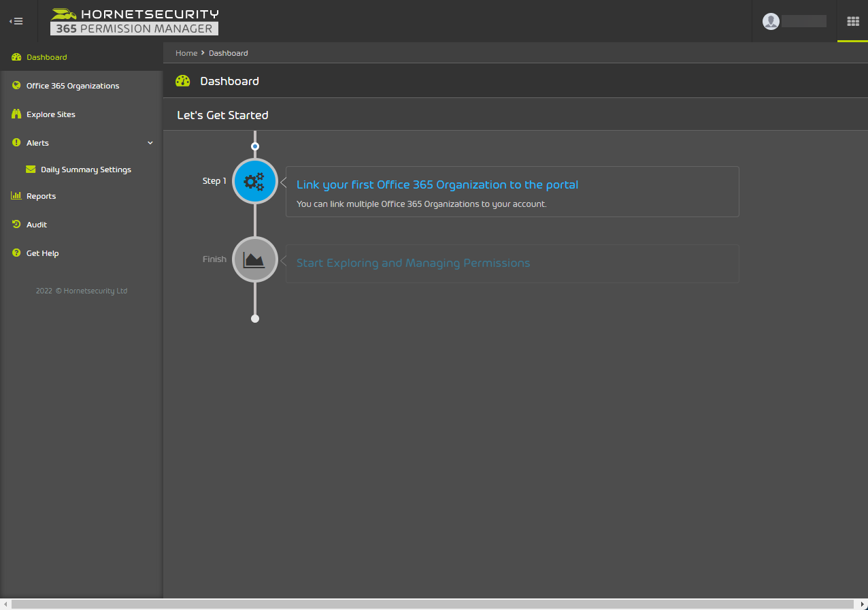Click the horizontal scrollbar thumb

click(433, 605)
